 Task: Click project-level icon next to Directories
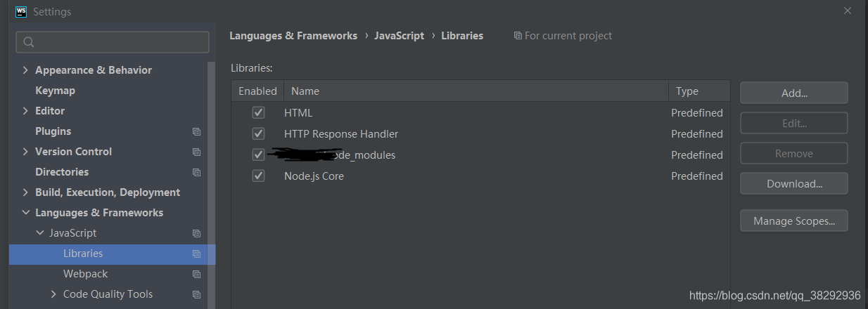(x=196, y=172)
